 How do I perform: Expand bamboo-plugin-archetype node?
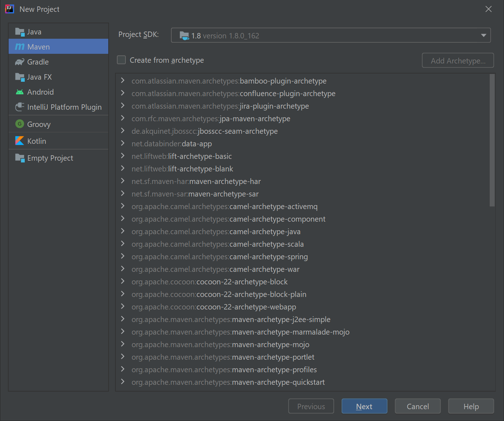pos(123,81)
